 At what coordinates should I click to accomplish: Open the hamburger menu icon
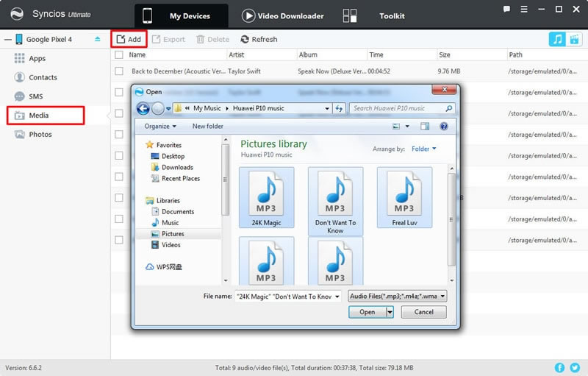524,9
